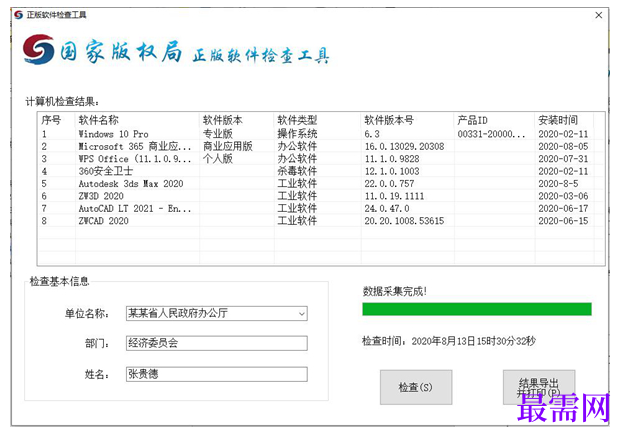Click product ID 00331-20000... cell

[491, 134]
